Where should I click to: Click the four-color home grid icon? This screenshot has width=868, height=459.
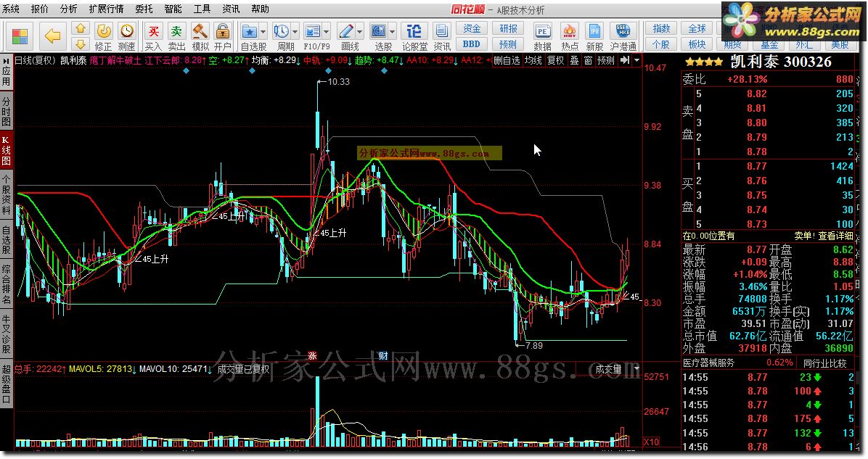(20, 36)
